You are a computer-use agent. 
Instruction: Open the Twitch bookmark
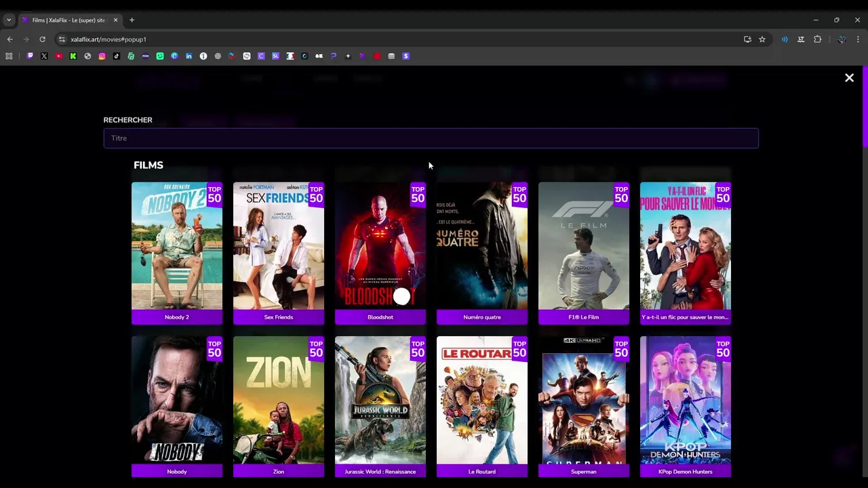pyautogui.click(x=30, y=56)
